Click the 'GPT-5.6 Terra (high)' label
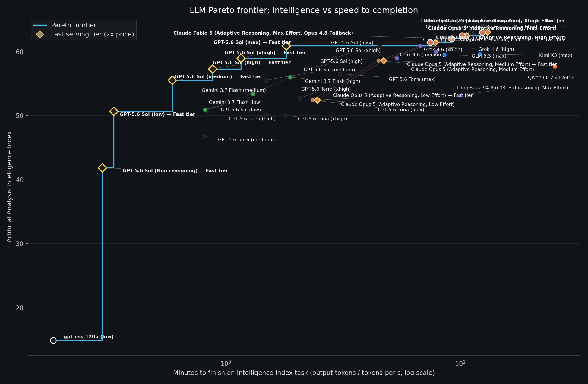Image resolution: width=588 pixels, height=384 pixels. pyautogui.click(x=252, y=119)
